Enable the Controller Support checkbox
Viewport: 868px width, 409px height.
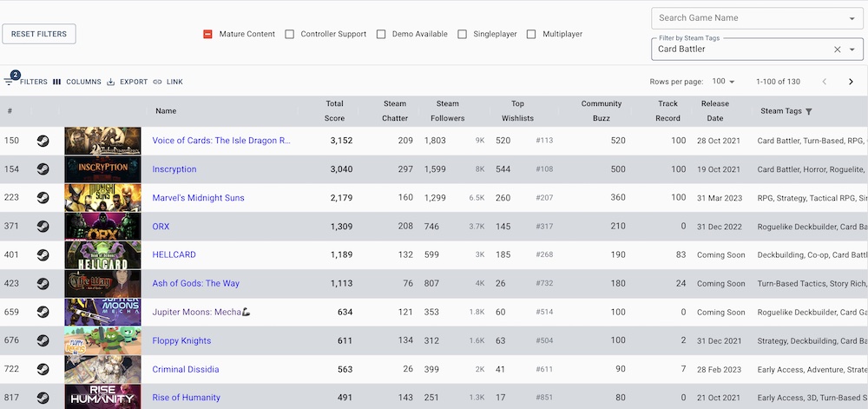click(290, 34)
